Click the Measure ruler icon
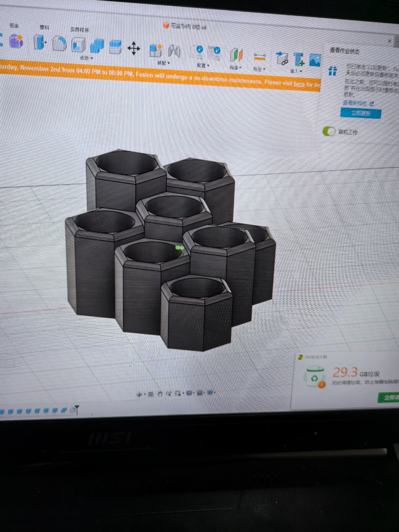The image size is (399, 532). 260,57
